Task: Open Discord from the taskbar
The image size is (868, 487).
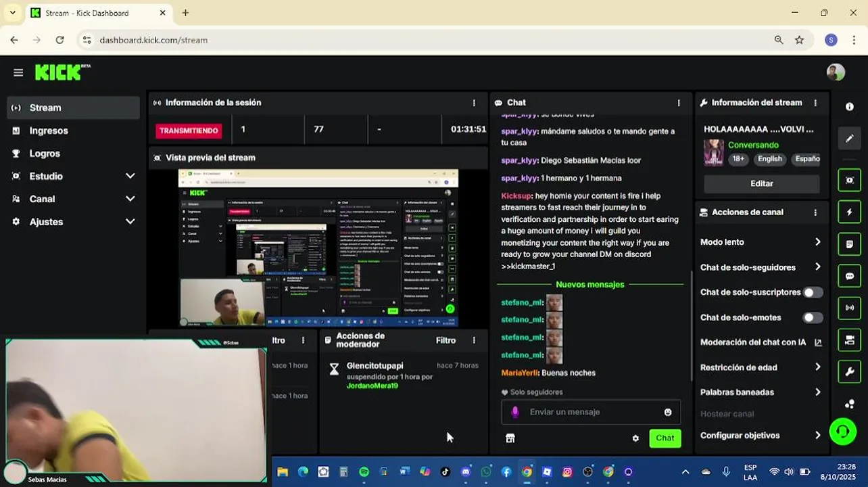Action: pos(466,472)
